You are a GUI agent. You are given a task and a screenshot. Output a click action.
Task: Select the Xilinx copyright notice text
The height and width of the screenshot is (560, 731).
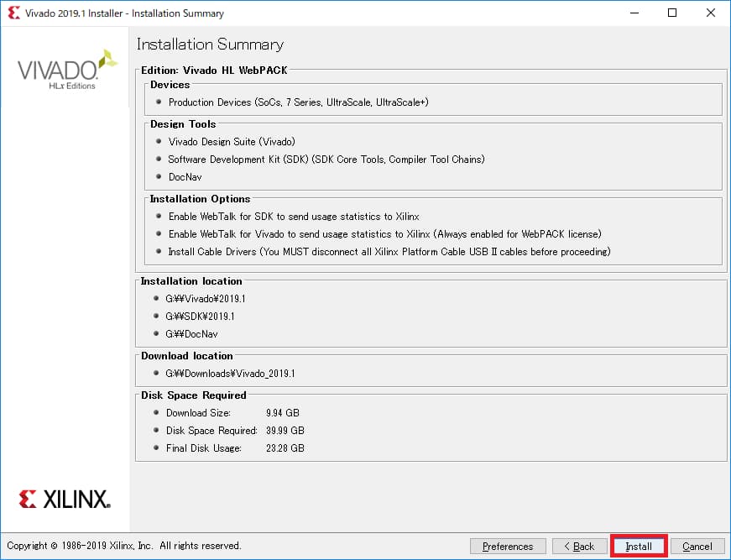click(x=123, y=546)
